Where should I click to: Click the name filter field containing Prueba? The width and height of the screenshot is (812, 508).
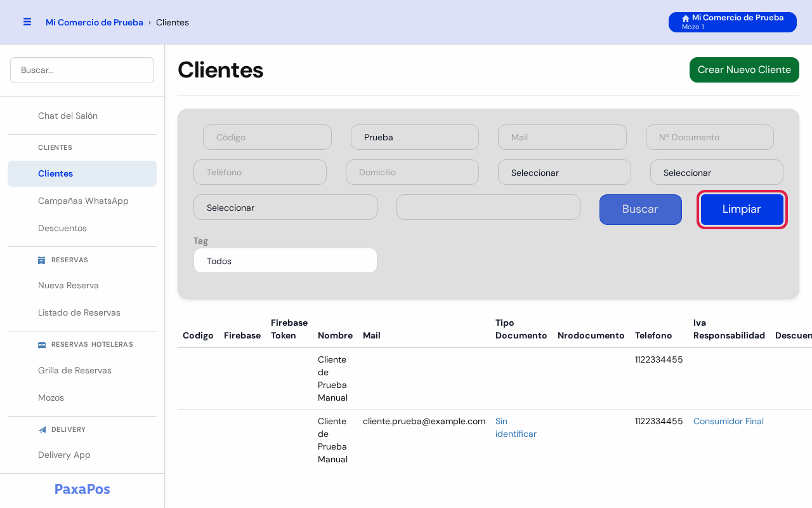point(415,137)
